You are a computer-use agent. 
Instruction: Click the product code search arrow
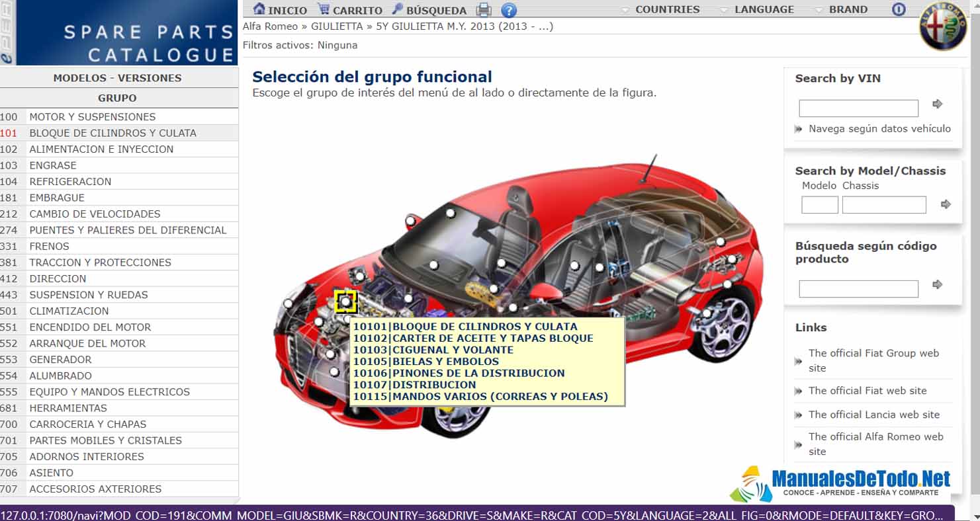[937, 284]
